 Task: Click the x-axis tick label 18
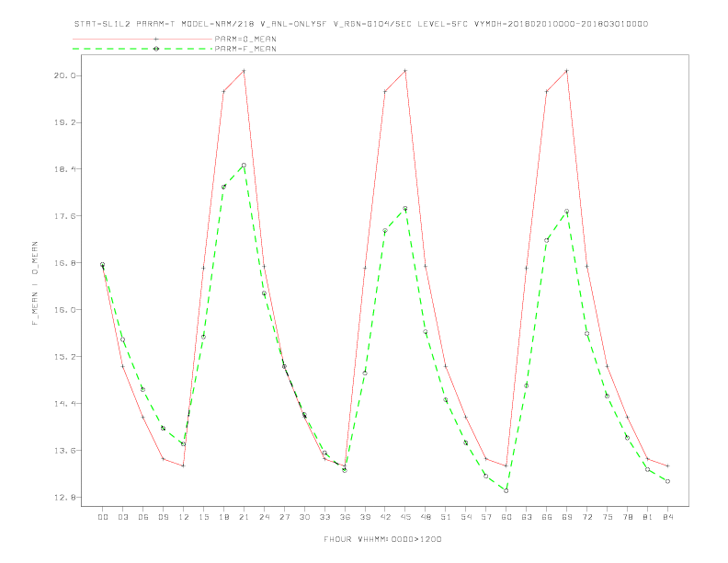pos(223,517)
